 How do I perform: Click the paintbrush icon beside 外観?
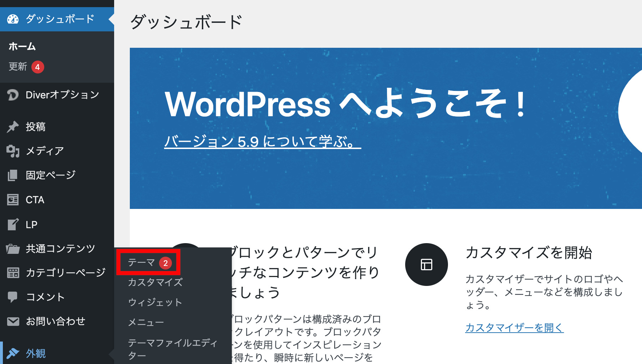point(13,353)
